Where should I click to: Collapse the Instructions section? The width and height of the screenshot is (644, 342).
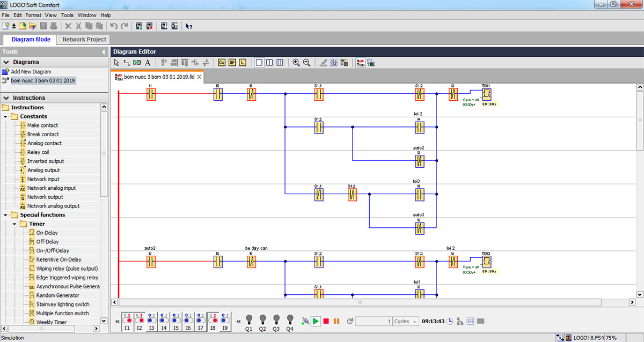(6, 98)
